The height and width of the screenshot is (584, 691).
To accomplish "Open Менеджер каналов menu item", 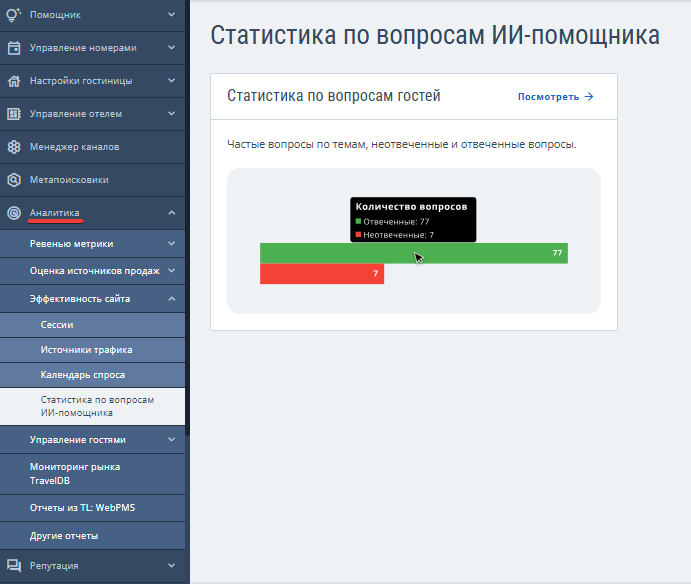I will tap(93, 147).
